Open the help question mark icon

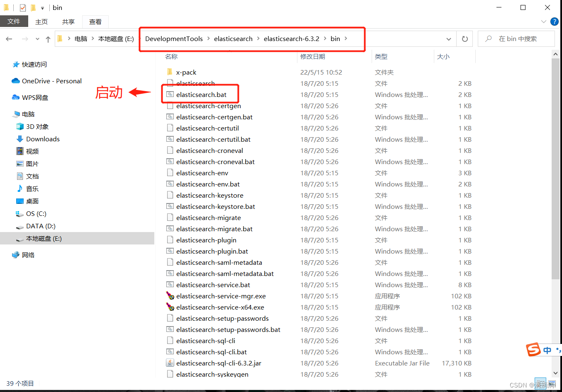tap(554, 21)
